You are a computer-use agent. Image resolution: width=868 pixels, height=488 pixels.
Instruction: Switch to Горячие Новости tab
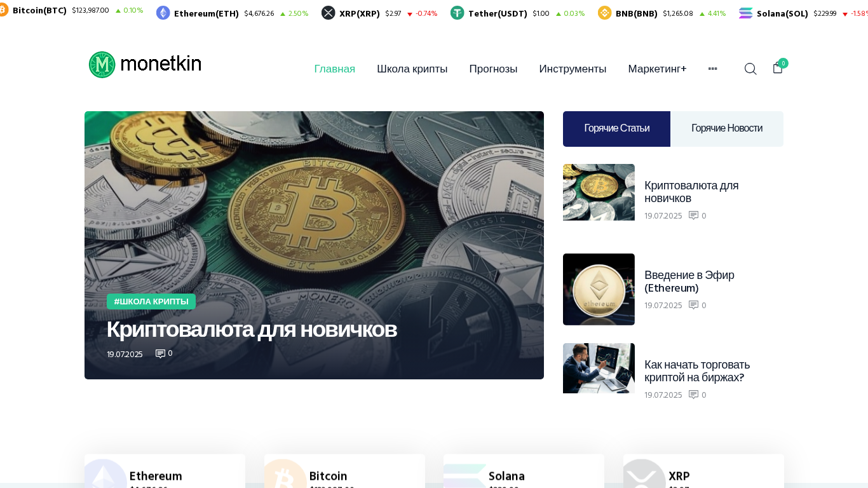(727, 129)
